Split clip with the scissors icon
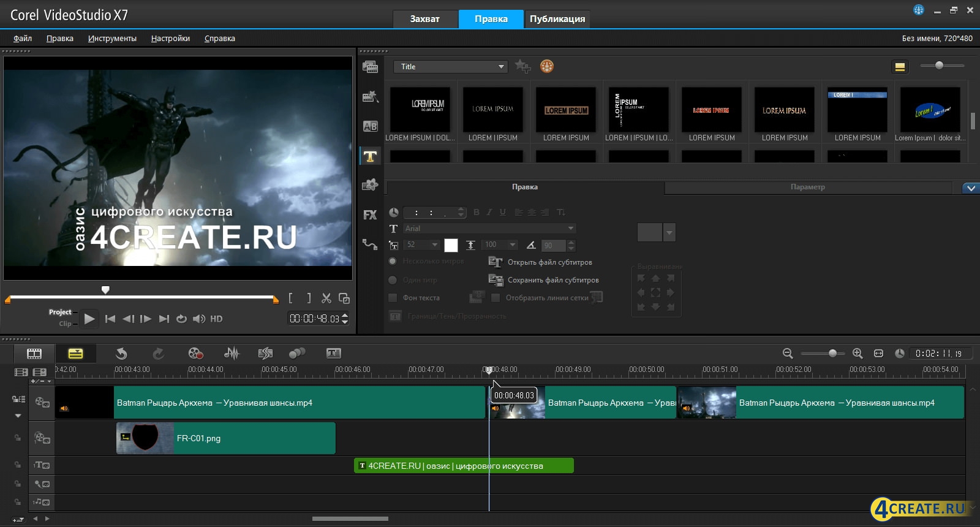 pos(326,298)
